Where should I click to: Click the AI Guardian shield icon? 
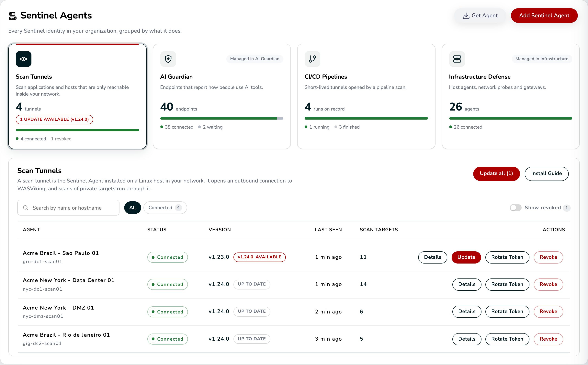[x=168, y=59]
